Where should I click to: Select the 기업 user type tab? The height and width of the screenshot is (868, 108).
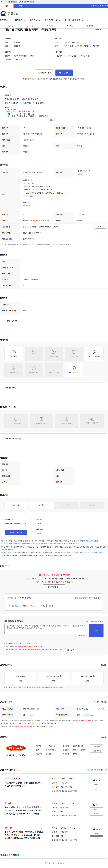20,6
